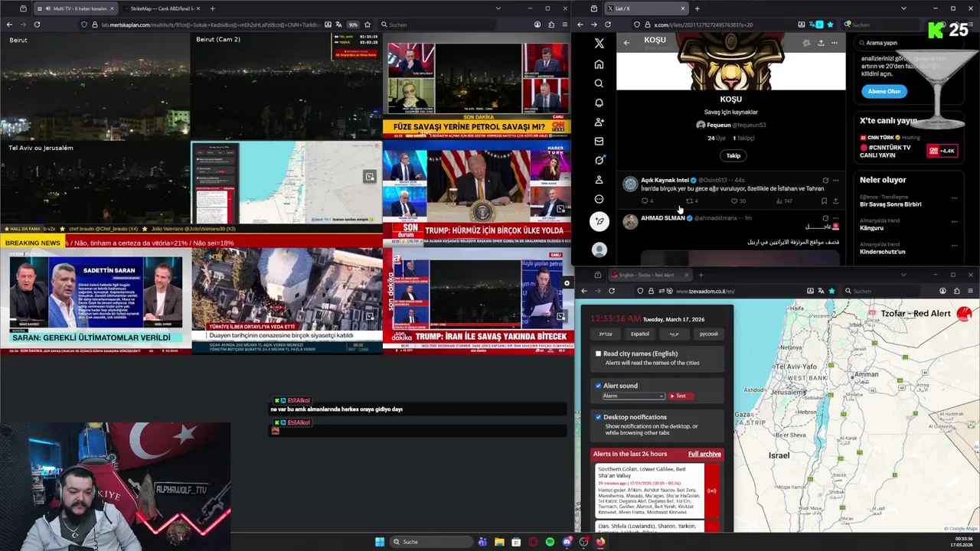Switch to the StrikeMap browser tab
This screenshot has height=551, width=980.
pos(162,8)
